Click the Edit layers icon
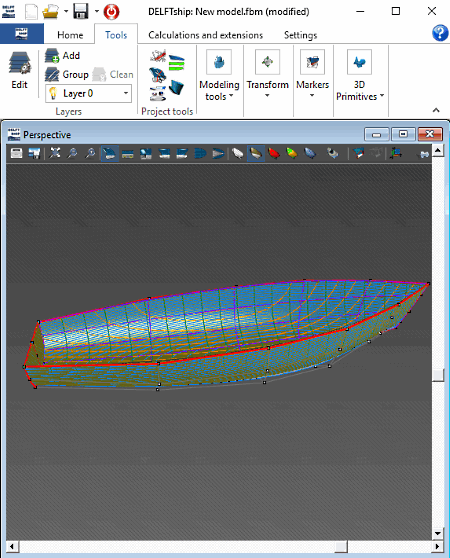 click(x=20, y=69)
